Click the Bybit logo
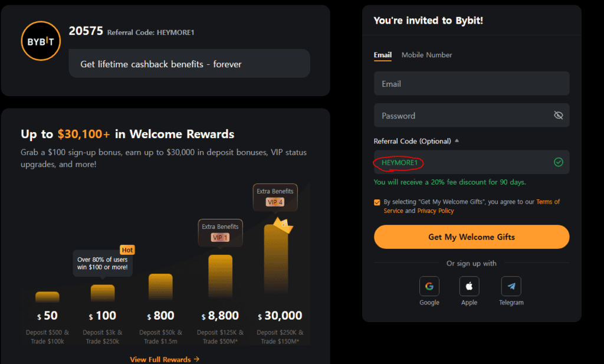Screen dimensions: 604x364 [x=40, y=41]
